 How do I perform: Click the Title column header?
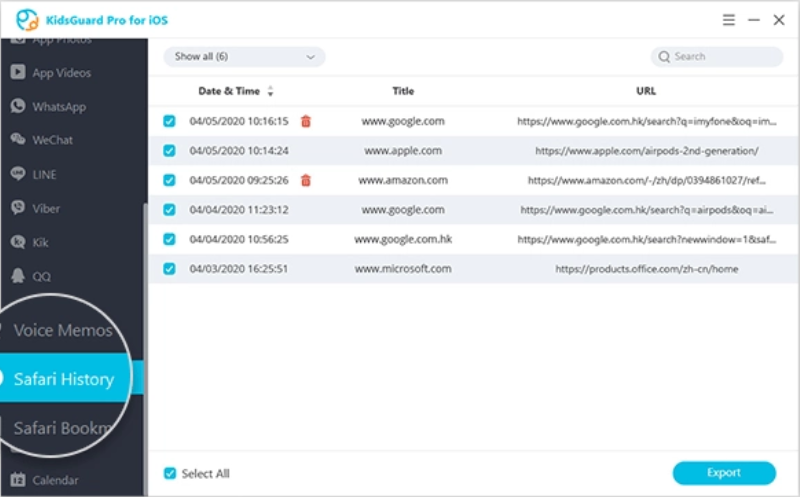pos(403,91)
